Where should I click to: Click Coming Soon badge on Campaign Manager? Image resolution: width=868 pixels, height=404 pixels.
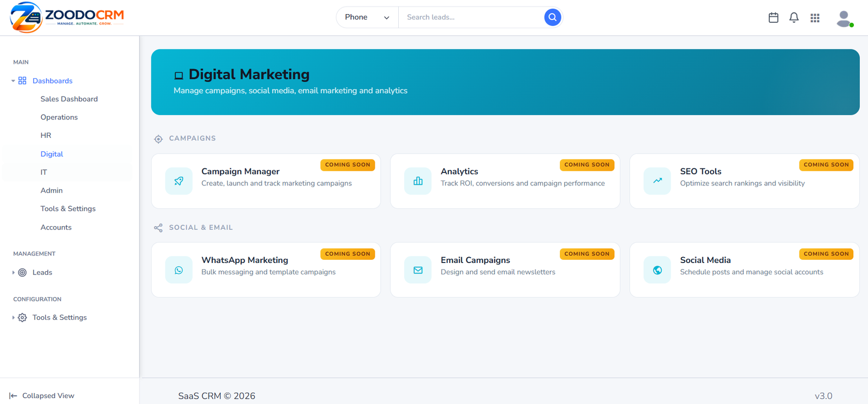pos(348,165)
